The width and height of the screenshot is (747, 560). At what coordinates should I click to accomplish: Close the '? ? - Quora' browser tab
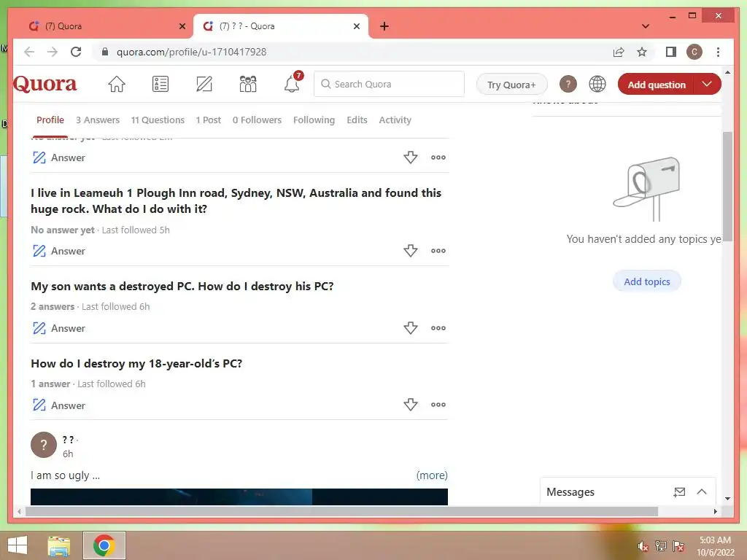coord(356,26)
